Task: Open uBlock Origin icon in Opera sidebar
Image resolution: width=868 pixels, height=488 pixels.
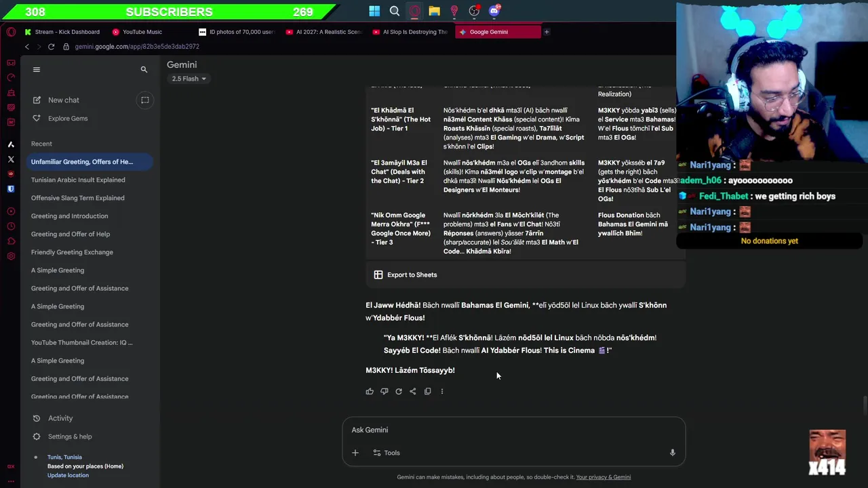Action: 11,174
